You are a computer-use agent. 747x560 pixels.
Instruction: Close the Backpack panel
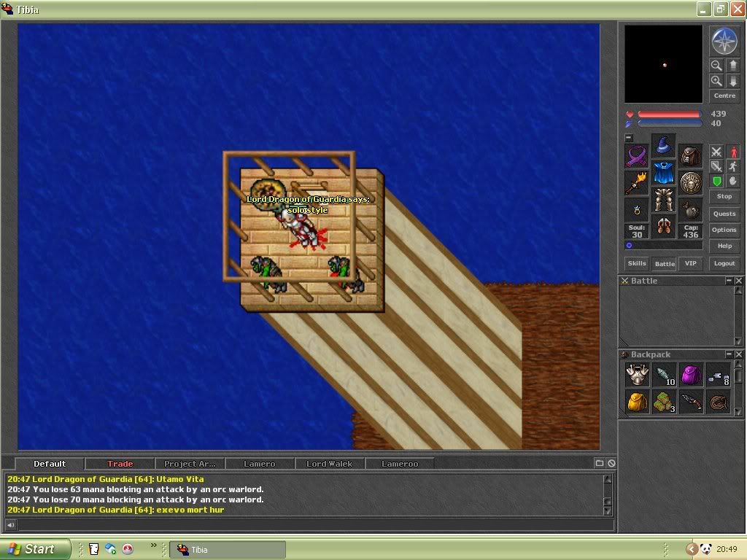pos(738,354)
